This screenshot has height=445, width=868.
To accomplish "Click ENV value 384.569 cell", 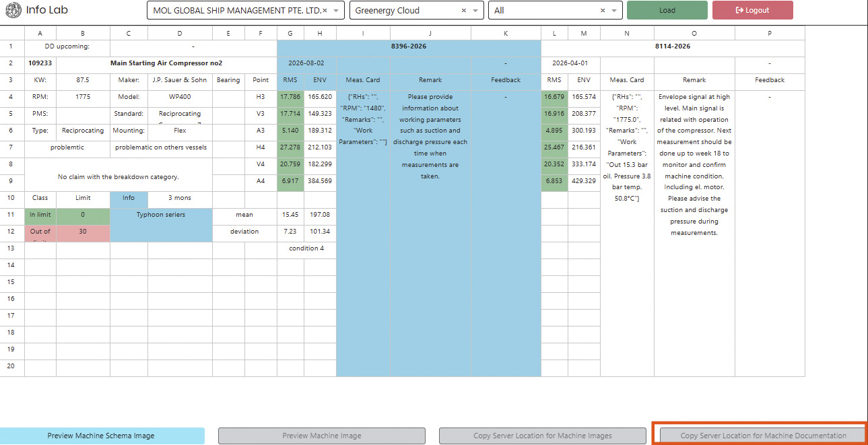I will 320,181.
